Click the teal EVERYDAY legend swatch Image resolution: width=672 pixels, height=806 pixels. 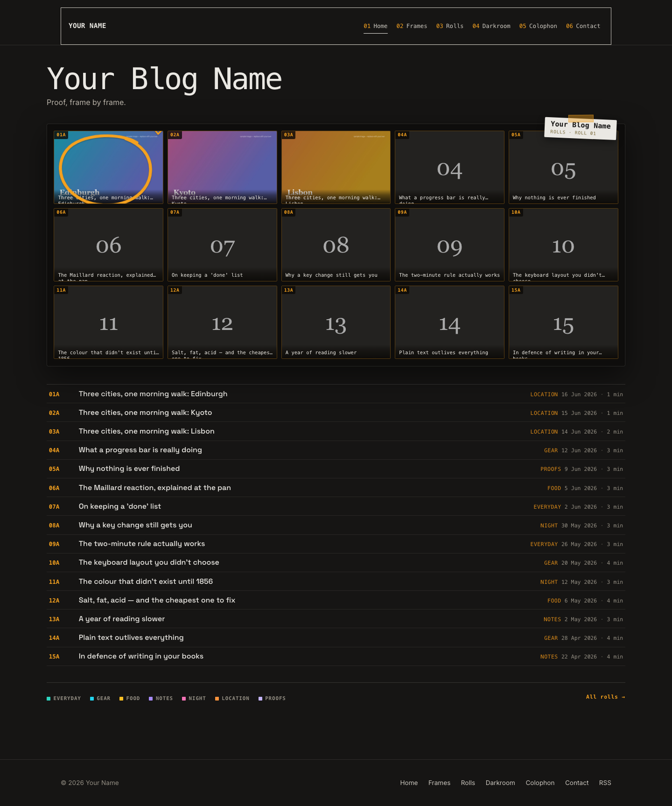pos(49,699)
